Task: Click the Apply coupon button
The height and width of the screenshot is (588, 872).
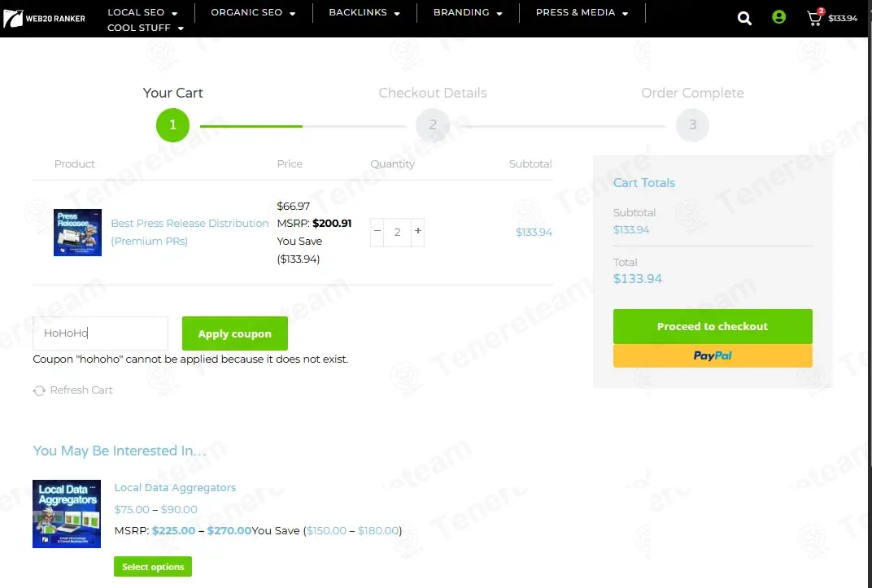Action: [235, 333]
